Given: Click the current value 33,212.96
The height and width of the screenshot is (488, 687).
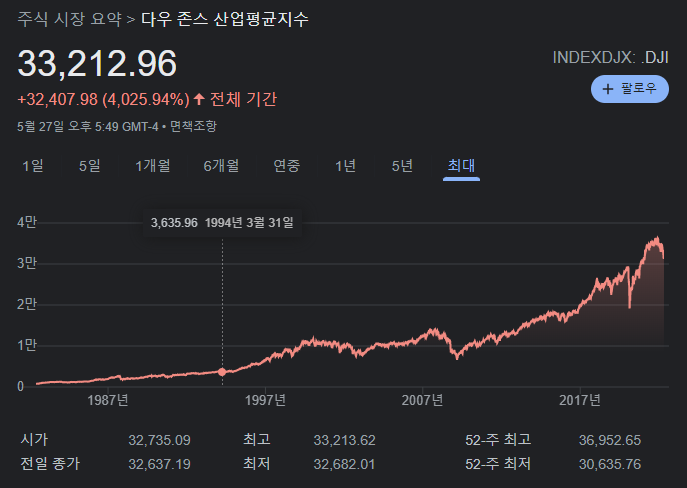Looking at the screenshot, I should coord(97,64).
